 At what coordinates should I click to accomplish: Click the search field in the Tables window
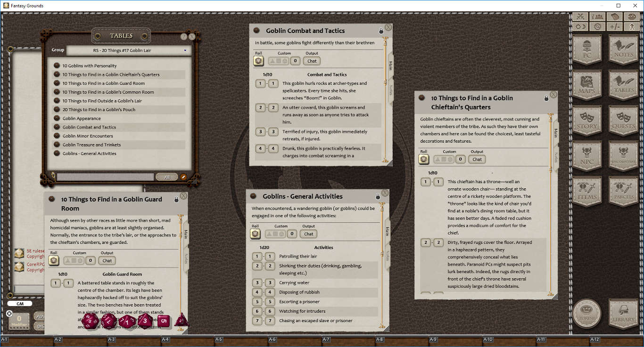(106, 178)
